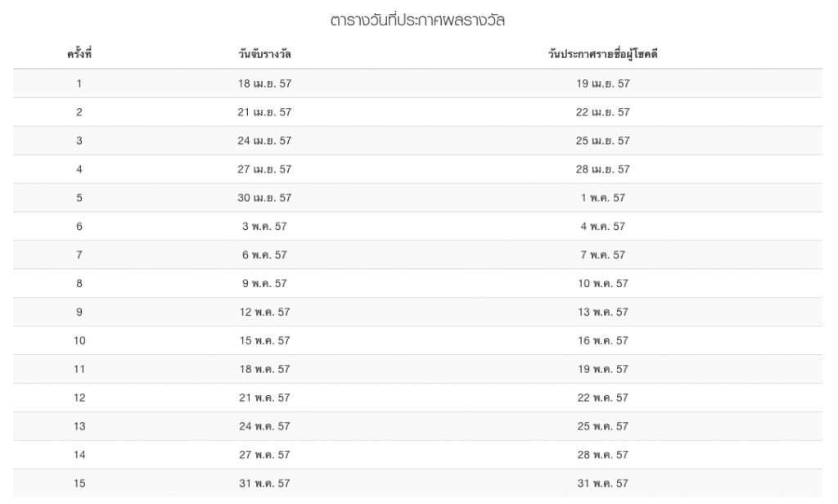Viewport: 838px width, 504px height.
Task: Click the วันประกาศรายชื่อผู้โชคดี column header
Action: coord(603,55)
